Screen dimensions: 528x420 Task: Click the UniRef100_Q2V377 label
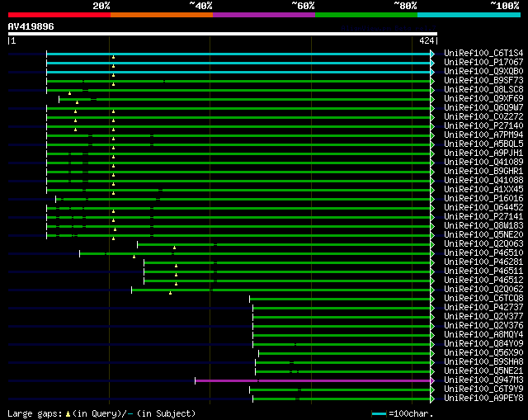[x=483, y=317]
